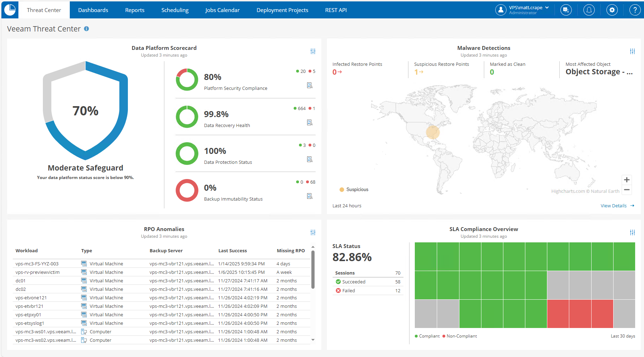
Task: Toggle Suspicious legend item on map
Action: point(357,190)
